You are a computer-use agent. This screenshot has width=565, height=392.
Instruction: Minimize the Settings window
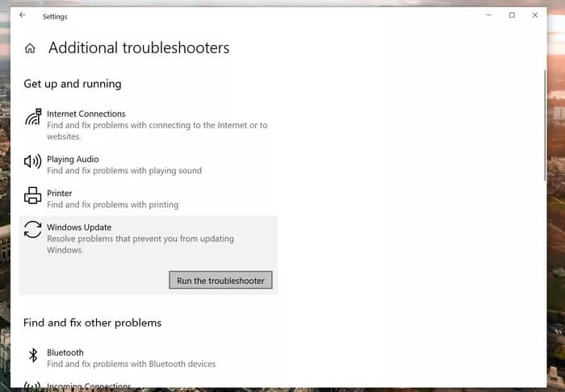[488, 15]
